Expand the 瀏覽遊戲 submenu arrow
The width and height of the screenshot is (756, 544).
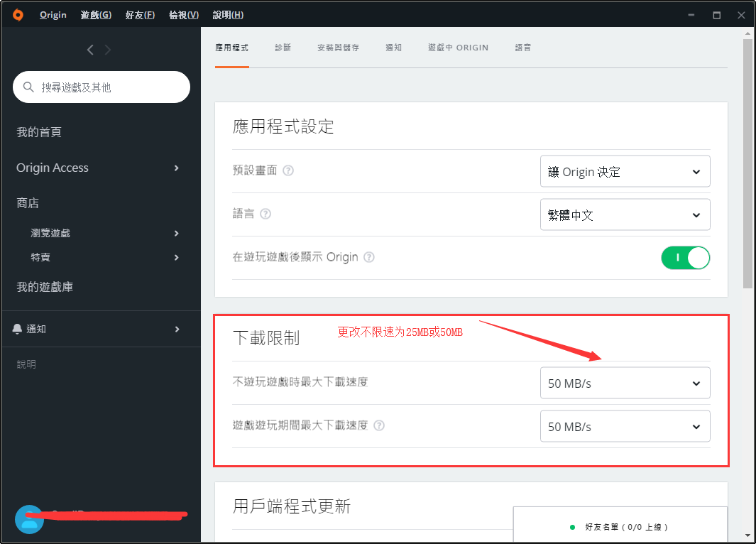pos(177,234)
